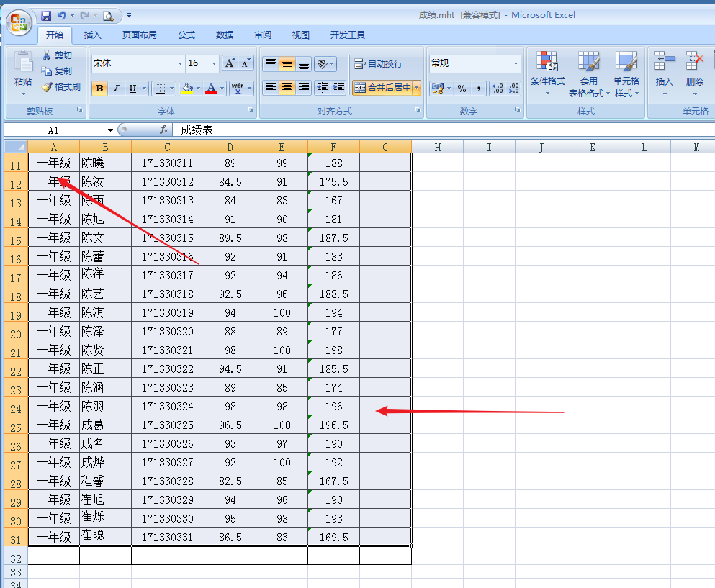Click the yellow fill color bucket
This screenshot has height=588, width=715.
click(187, 89)
